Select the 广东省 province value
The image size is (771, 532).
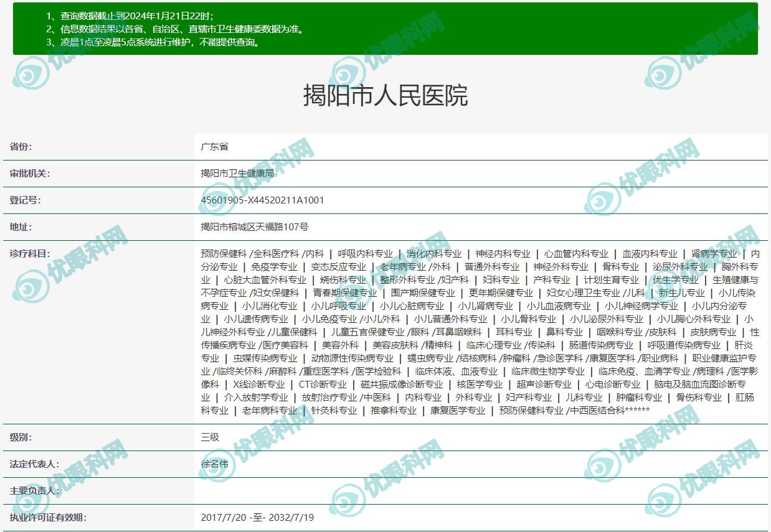214,147
